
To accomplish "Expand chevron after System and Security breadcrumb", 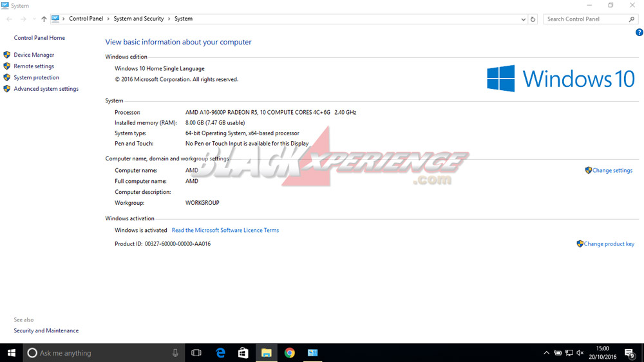I will pyautogui.click(x=169, y=19).
